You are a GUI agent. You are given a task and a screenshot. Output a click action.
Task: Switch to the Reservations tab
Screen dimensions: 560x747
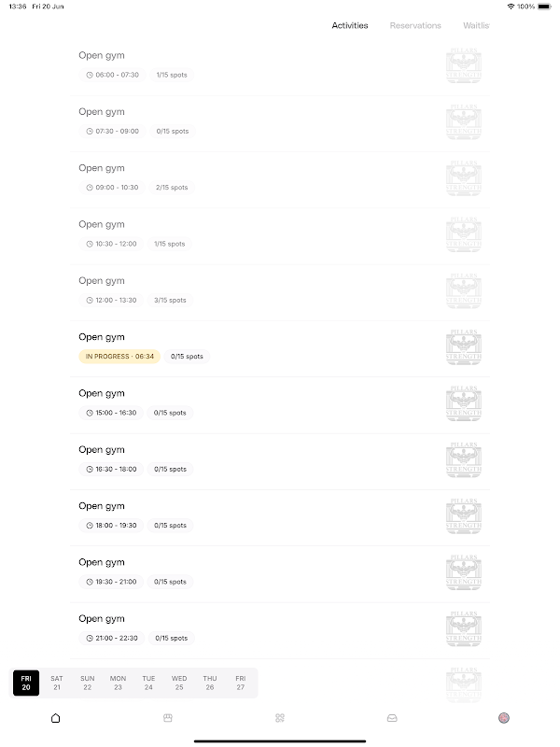(415, 25)
